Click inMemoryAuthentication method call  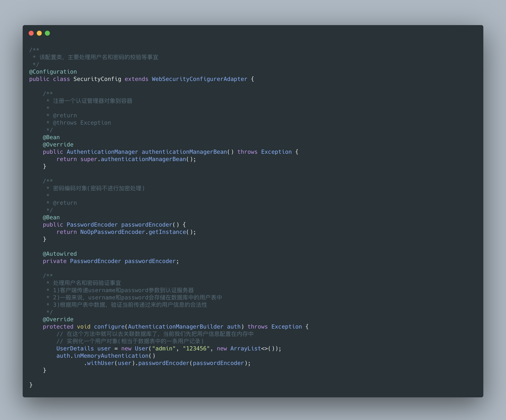111,356
